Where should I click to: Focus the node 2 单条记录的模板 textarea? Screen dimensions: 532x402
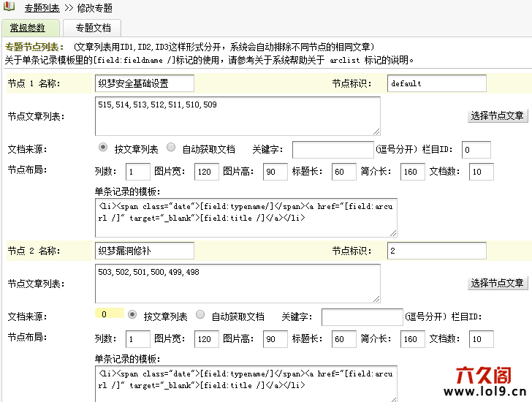pos(246,383)
